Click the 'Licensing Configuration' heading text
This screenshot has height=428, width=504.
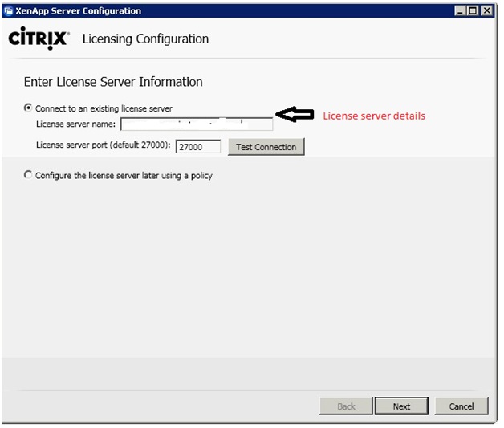pos(145,39)
